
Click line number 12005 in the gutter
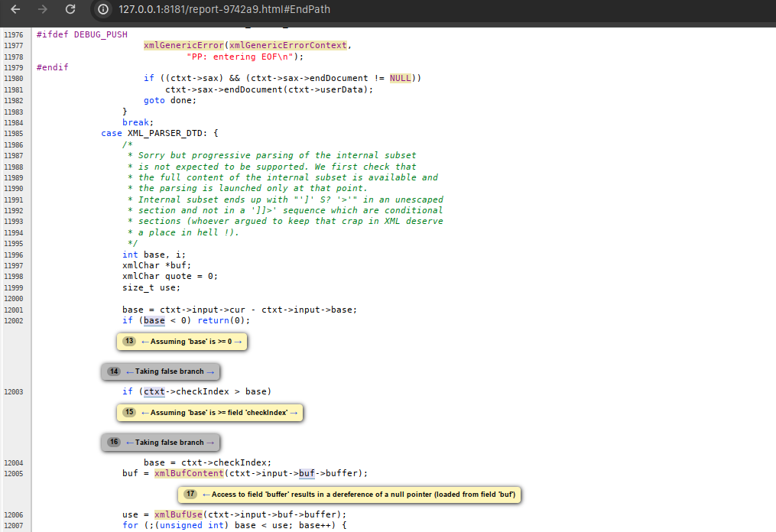coord(14,474)
